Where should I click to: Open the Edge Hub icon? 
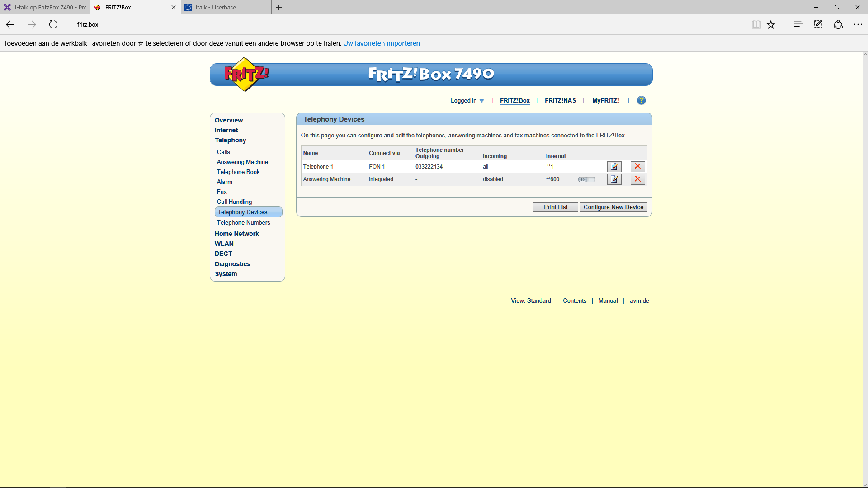point(798,24)
